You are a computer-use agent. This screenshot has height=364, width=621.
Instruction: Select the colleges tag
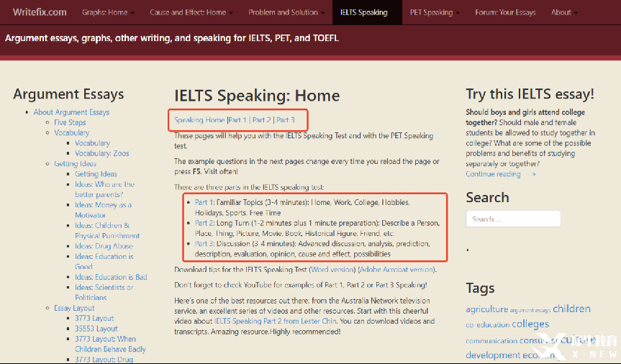point(530,324)
